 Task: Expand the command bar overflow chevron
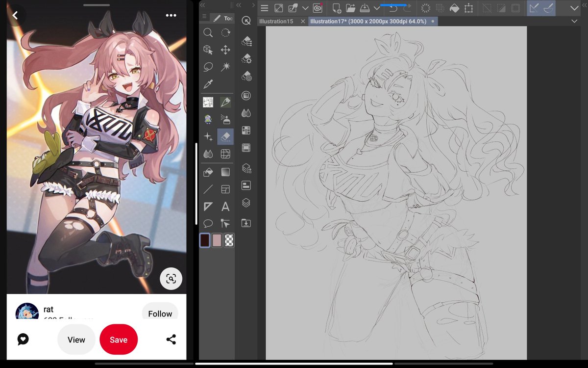[x=575, y=8]
